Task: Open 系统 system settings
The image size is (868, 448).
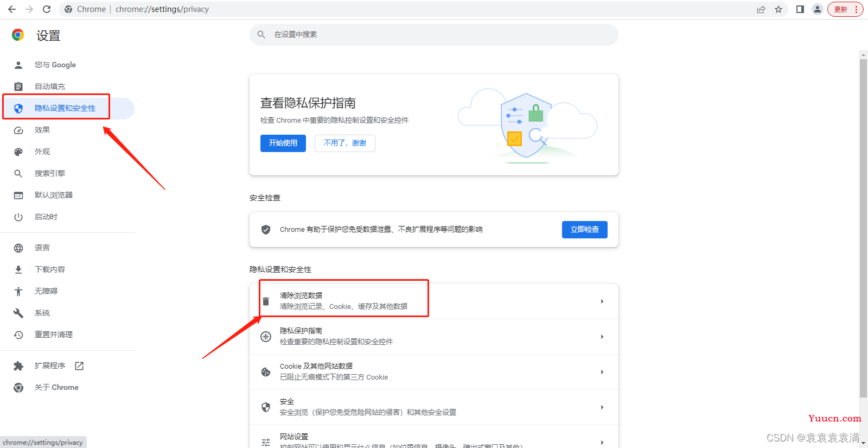Action: pos(67,313)
